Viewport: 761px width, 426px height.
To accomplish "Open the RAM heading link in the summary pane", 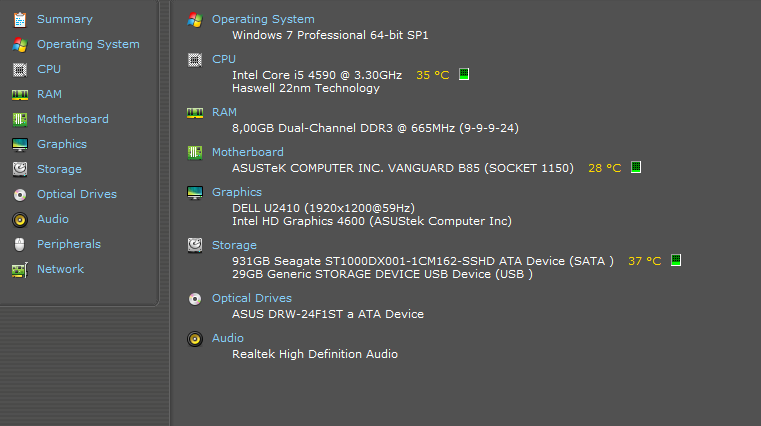I will (224, 113).
